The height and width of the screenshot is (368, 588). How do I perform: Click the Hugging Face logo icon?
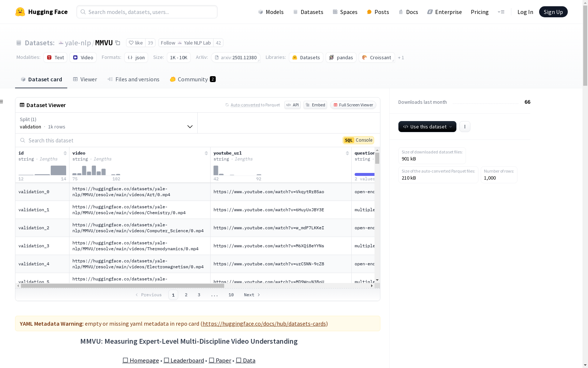[20, 12]
